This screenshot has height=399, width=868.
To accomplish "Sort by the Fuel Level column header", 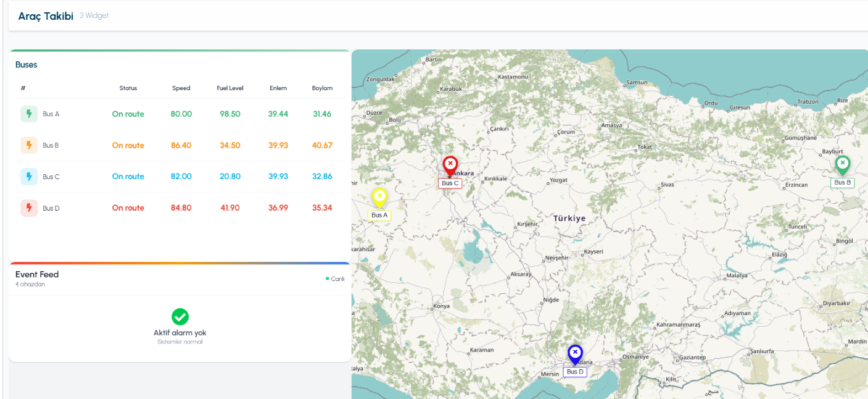I will [230, 88].
